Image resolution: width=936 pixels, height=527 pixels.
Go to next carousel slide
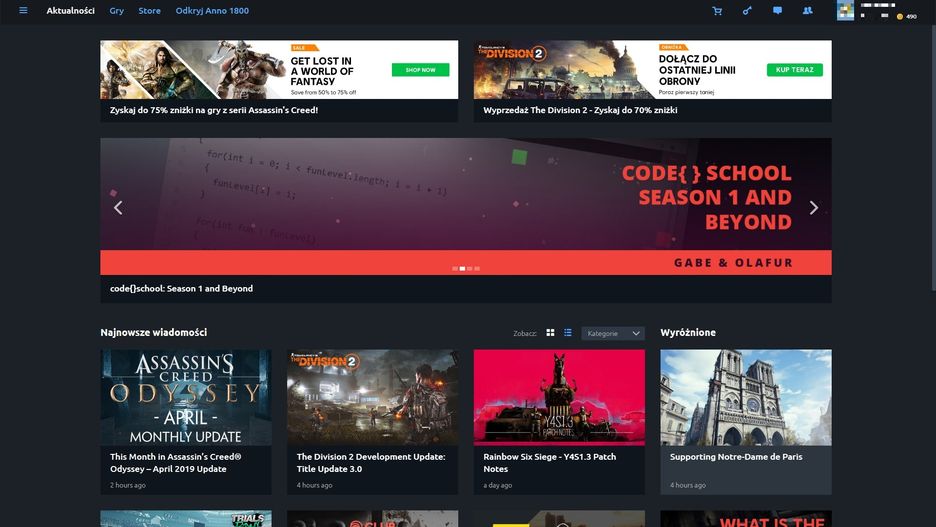[x=814, y=208]
